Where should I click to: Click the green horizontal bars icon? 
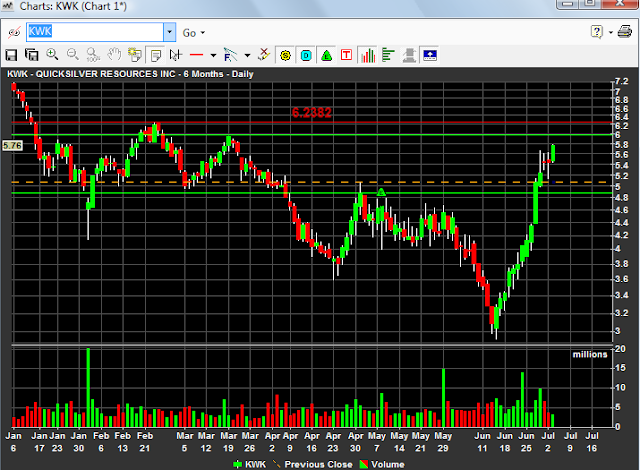tap(388, 55)
